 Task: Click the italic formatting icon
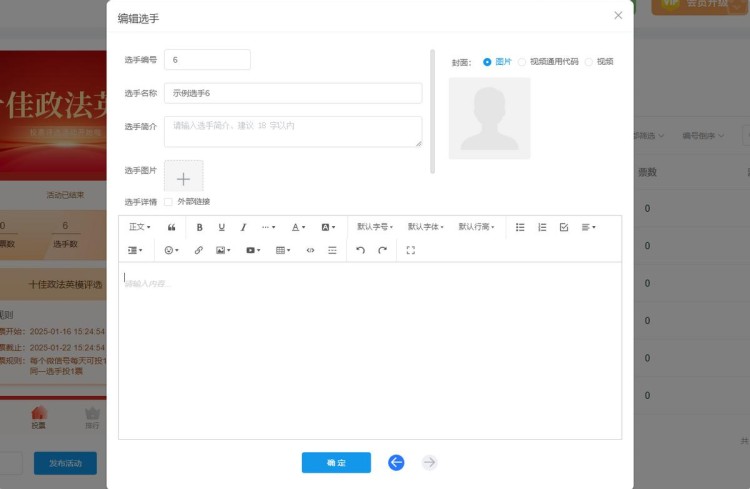(x=243, y=227)
